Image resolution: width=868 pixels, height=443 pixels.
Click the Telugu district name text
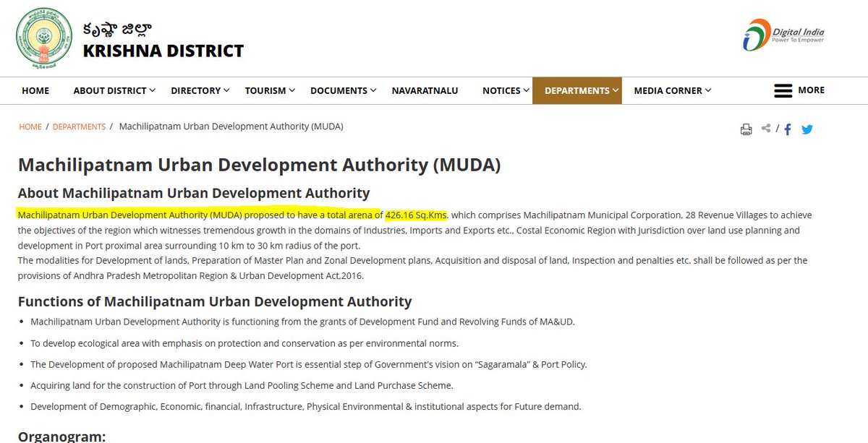[117, 29]
